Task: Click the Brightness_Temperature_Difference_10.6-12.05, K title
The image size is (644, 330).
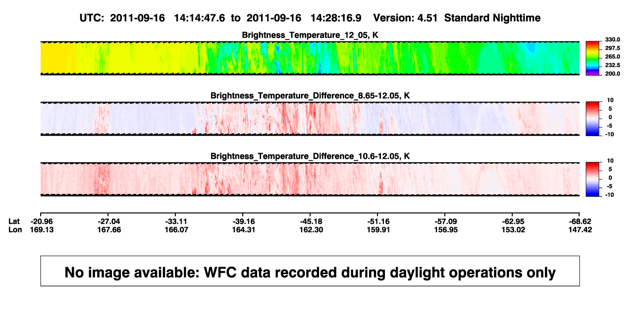Action: [310, 156]
